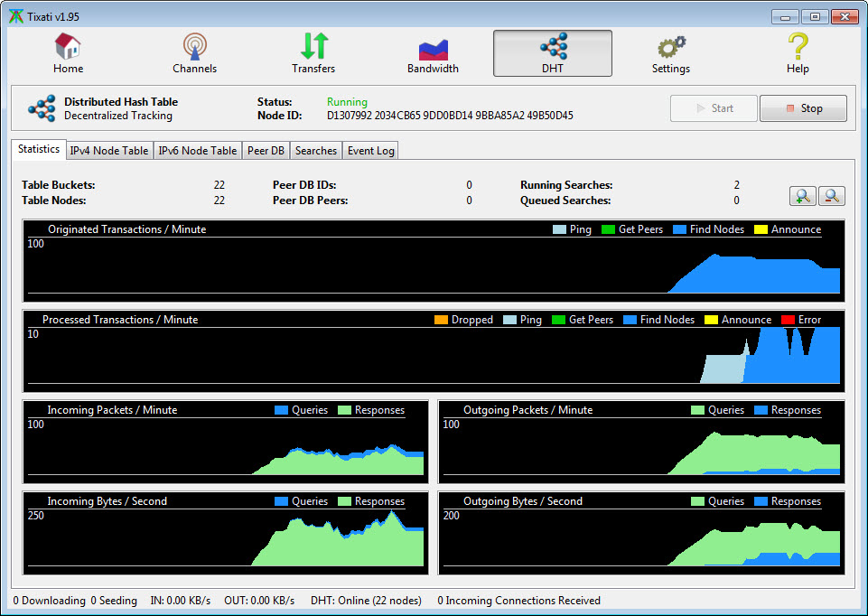Click "OUT: 0.00 KB/s" in the status bar

click(x=259, y=601)
